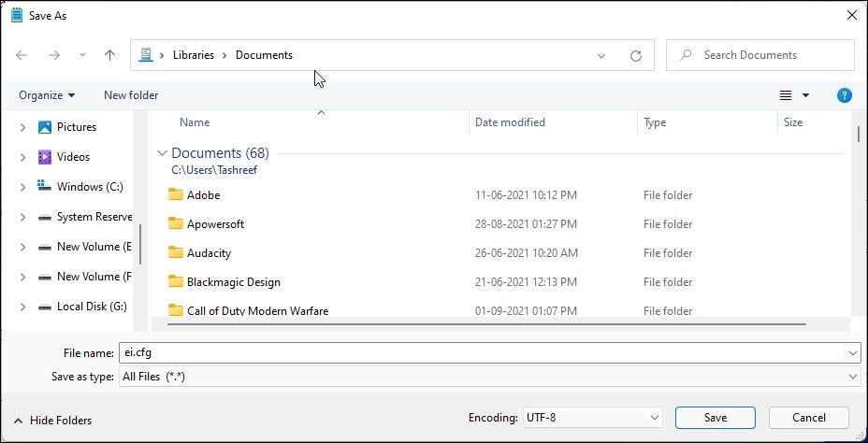Create a New folder
Image resolution: width=868 pixels, height=443 pixels.
131,95
